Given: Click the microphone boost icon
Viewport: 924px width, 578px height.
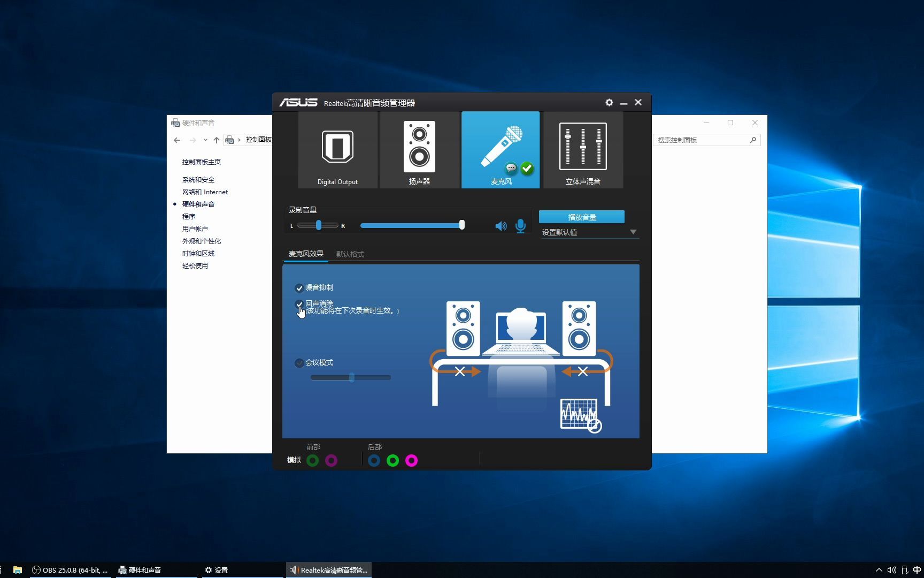Looking at the screenshot, I should tap(520, 225).
